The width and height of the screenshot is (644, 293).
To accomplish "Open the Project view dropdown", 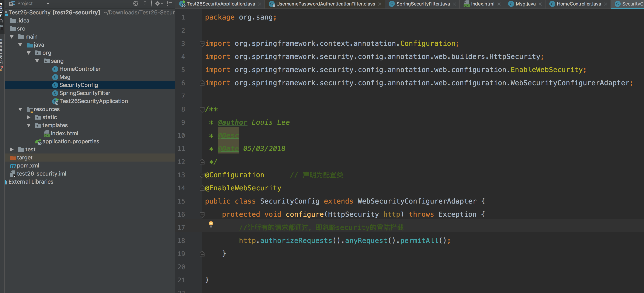I will (x=48, y=3).
